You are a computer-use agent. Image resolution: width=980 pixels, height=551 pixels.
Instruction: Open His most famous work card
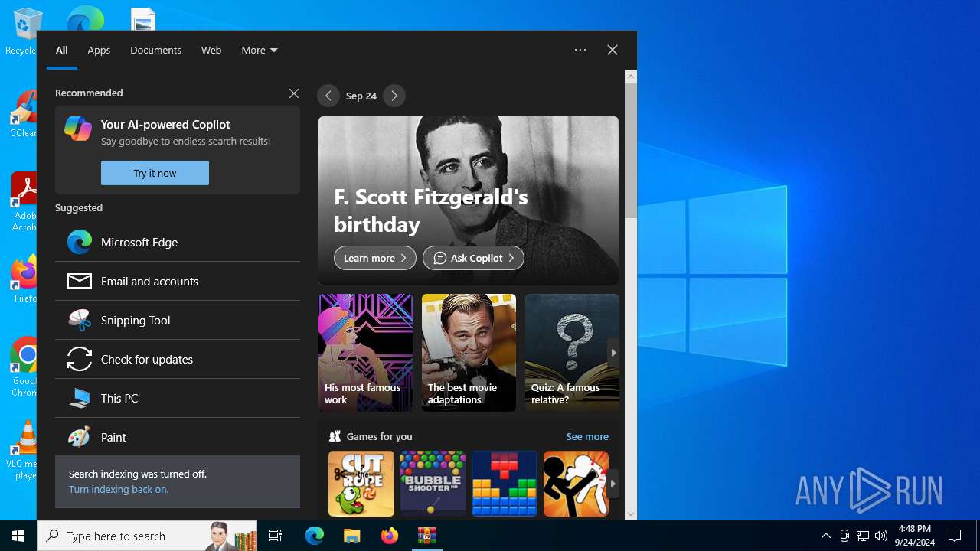pos(366,353)
